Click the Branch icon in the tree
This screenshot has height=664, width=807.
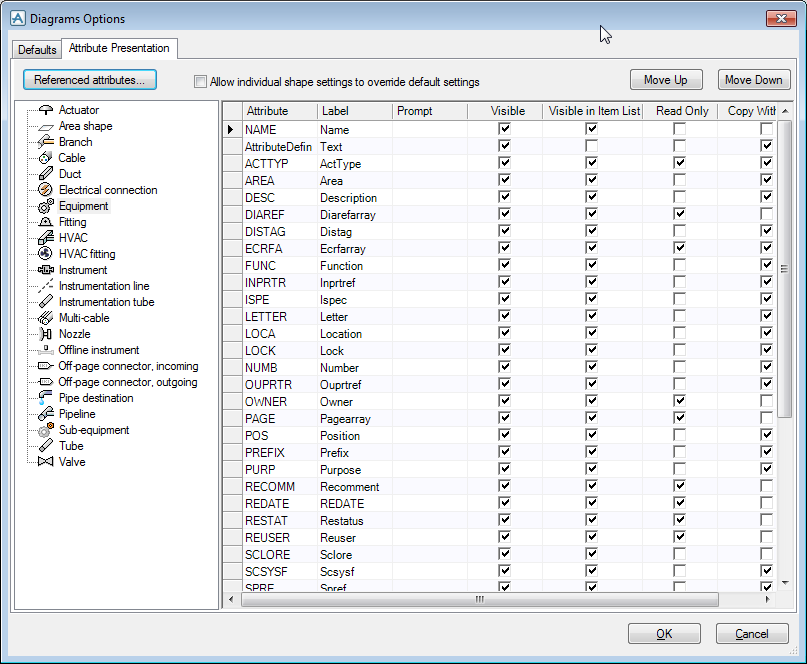46,142
